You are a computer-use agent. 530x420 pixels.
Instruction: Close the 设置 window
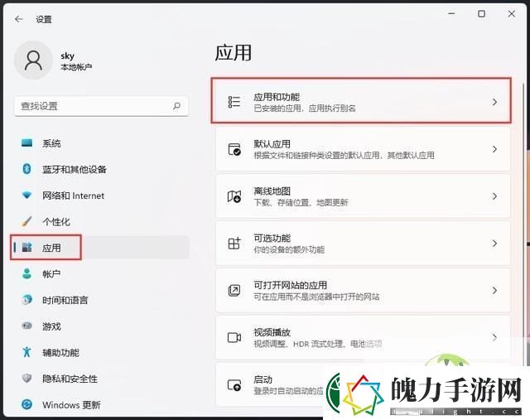tap(512, 14)
